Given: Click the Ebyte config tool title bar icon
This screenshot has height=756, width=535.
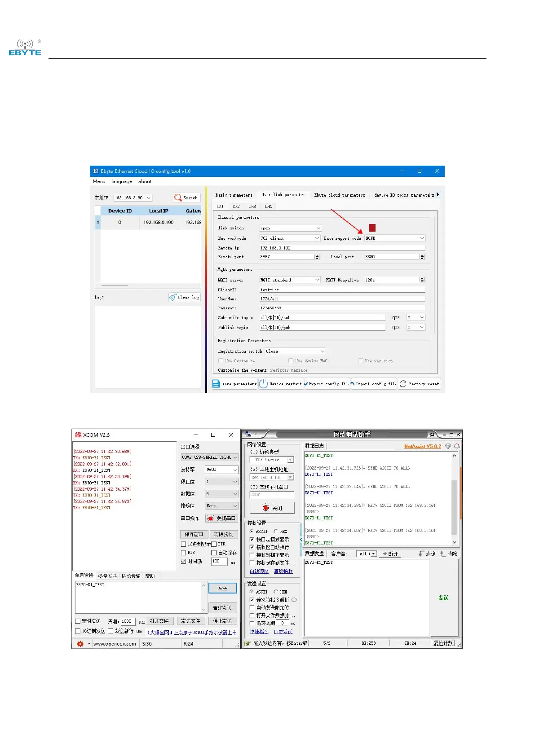Looking at the screenshot, I should click(95, 171).
